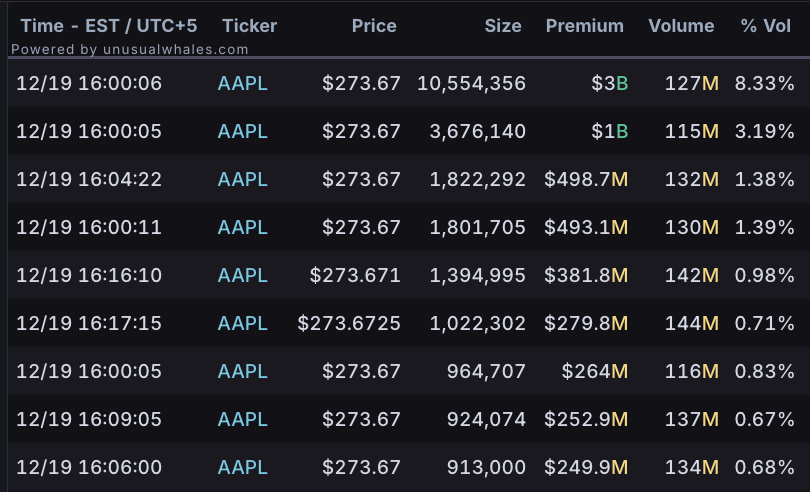Select the size value 913,000
Viewport: 810px width, 492px height.
click(486, 467)
